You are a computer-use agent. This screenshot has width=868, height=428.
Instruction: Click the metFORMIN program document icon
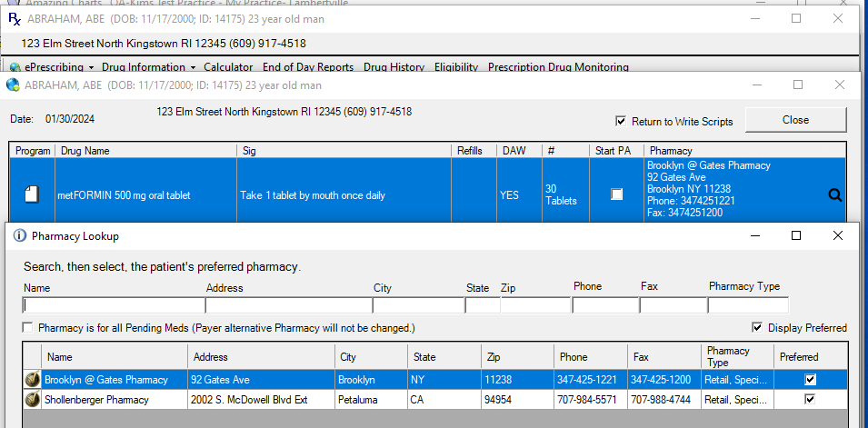click(32, 194)
